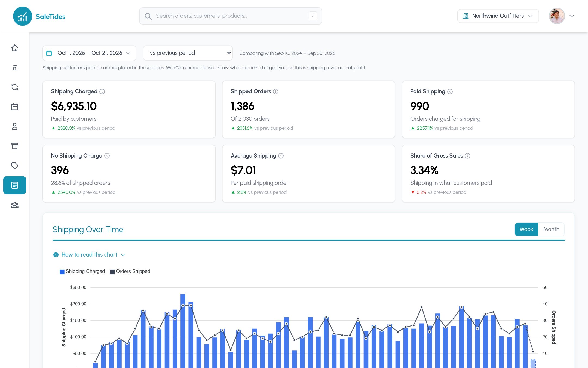
Task: Open the sidebar circular-arrows refresh icon
Action: (15, 87)
